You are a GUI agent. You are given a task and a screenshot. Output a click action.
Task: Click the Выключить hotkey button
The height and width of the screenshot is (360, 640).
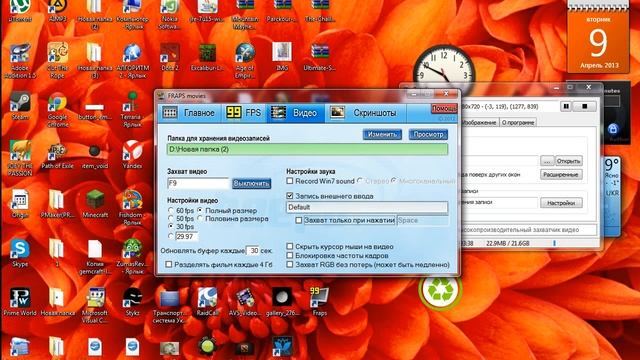(x=251, y=184)
